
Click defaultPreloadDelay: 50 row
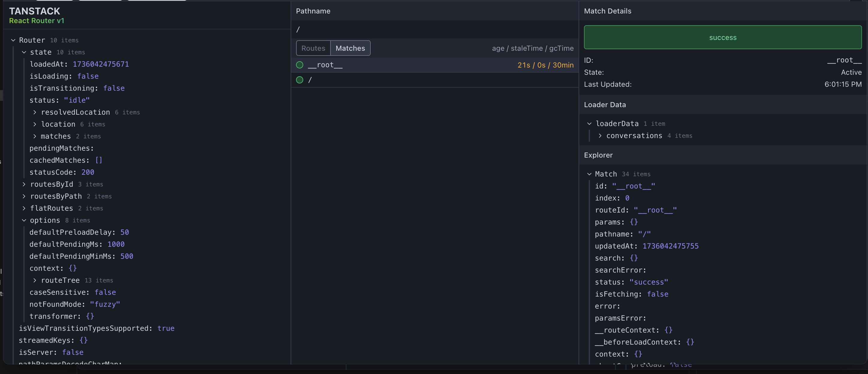79,232
